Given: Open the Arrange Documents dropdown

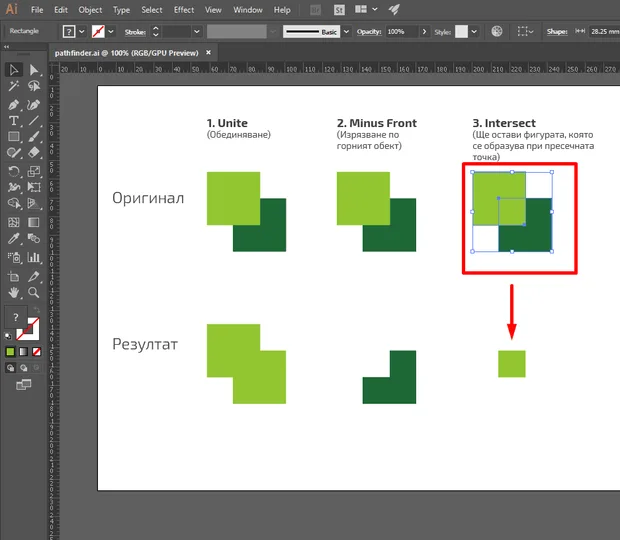Looking at the screenshot, I should (x=366, y=9).
